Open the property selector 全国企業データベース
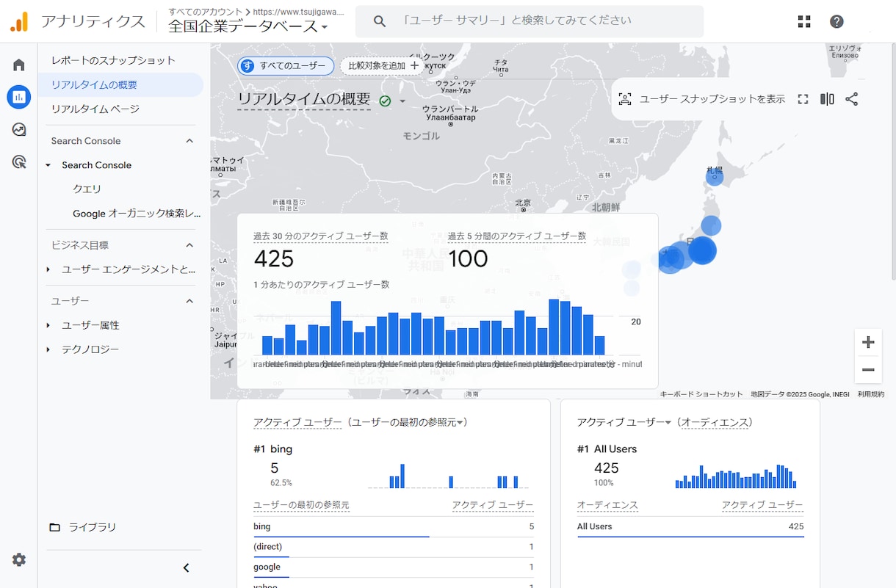The image size is (896, 588). click(248, 26)
